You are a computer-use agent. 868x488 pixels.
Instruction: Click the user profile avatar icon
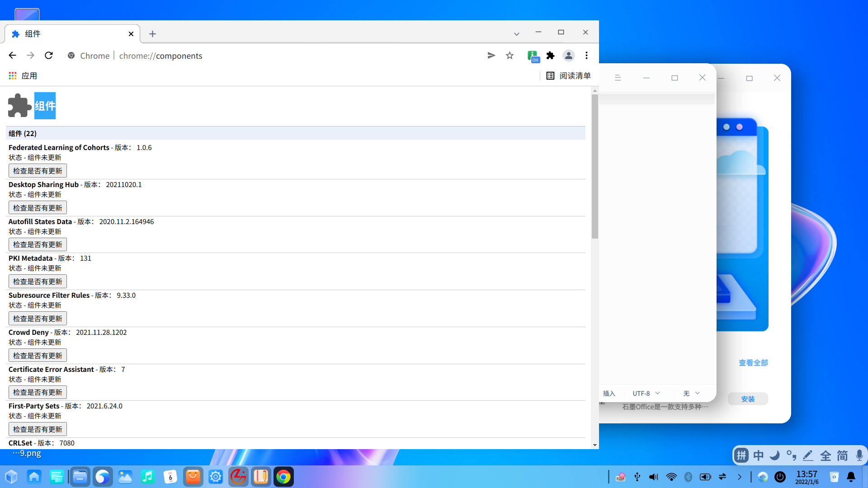(x=568, y=56)
